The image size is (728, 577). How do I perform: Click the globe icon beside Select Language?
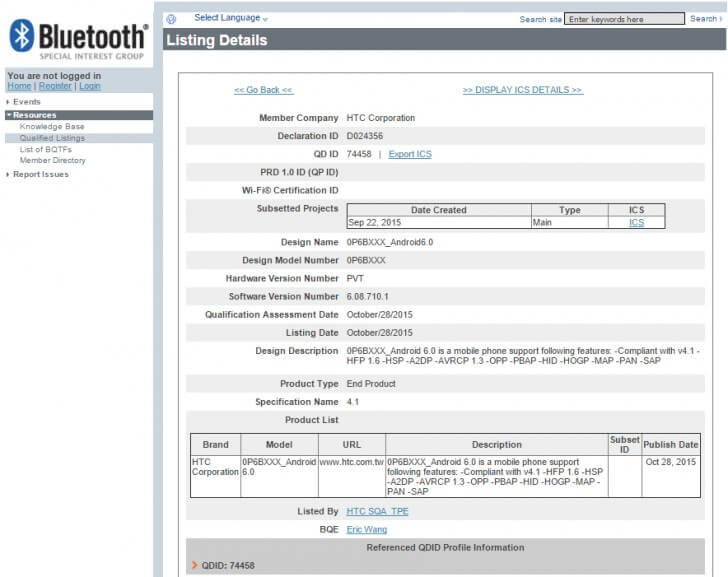pos(171,19)
